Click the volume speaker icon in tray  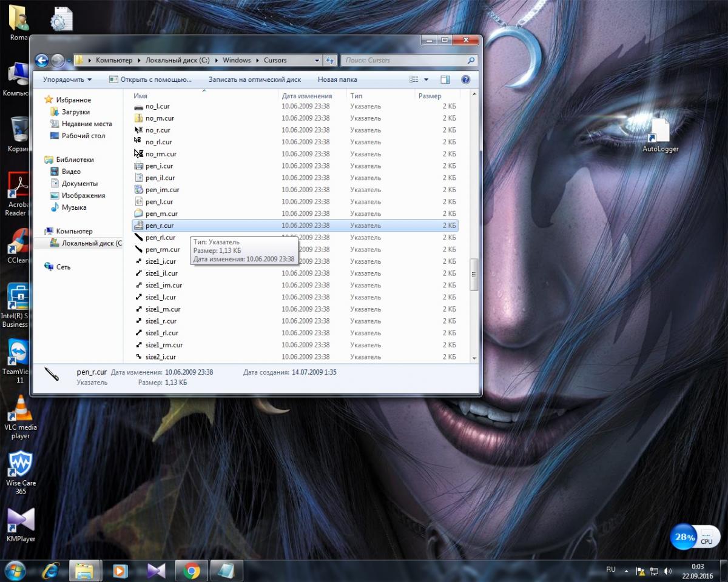click(668, 571)
